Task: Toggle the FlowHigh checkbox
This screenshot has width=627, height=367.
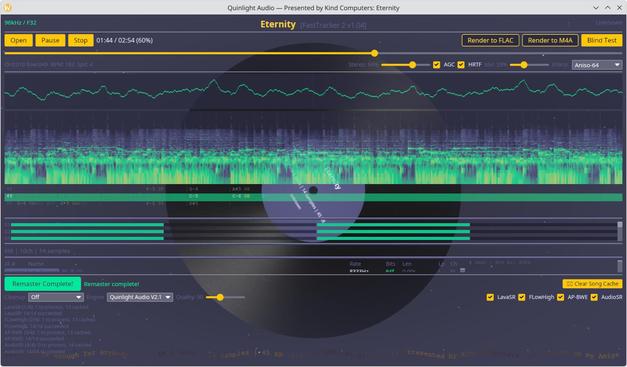Action: click(x=521, y=297)
